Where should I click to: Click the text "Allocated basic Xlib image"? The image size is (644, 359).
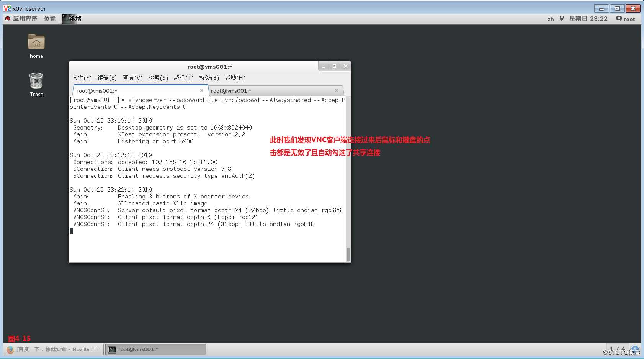(x=163, y=203)
